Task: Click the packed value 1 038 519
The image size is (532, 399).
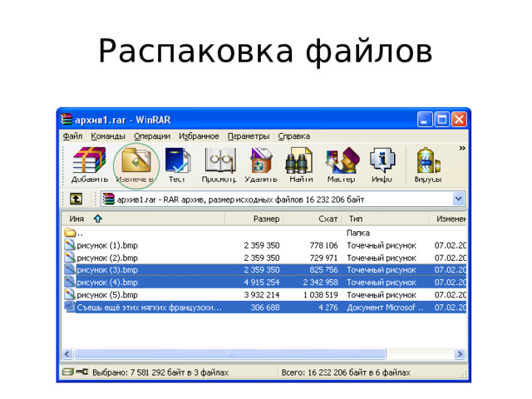Action: click(x=321, y=295)
